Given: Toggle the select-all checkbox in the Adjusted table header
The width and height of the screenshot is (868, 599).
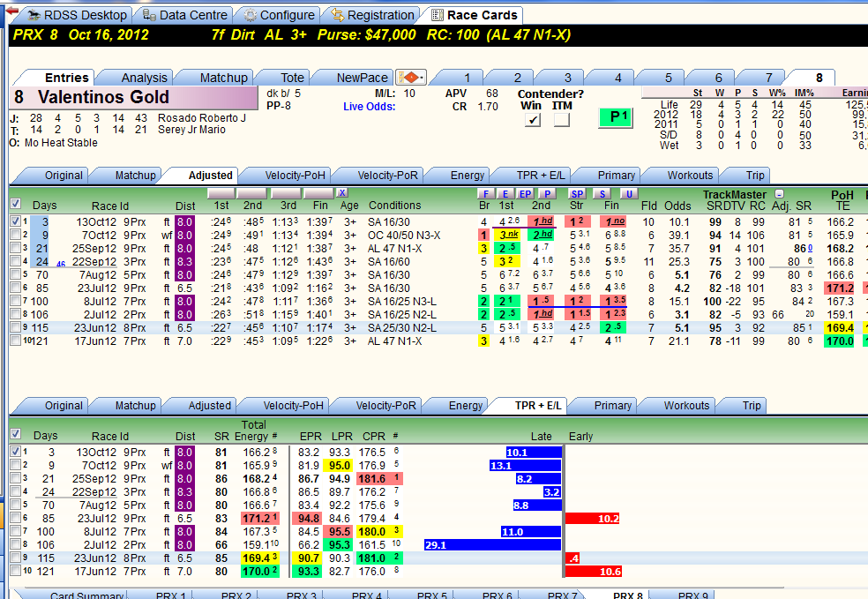Looking at the screenshot, I should click(16, 204).
